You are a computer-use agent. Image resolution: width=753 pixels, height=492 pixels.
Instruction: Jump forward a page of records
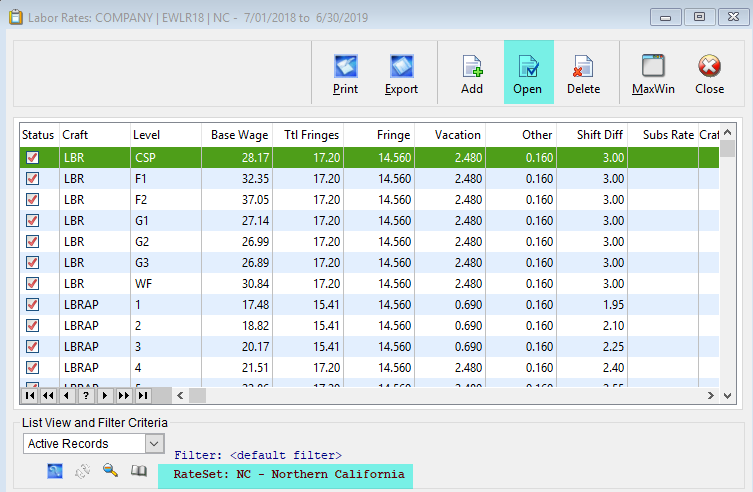[123, 396]
